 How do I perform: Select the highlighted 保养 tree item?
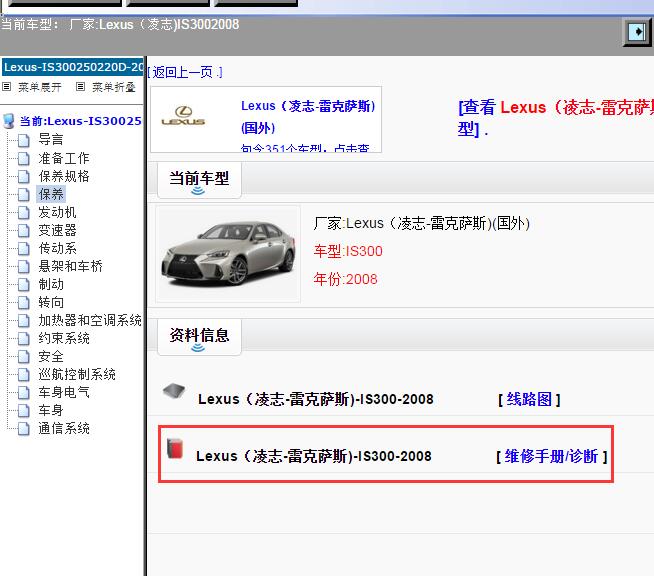(51, 194)
